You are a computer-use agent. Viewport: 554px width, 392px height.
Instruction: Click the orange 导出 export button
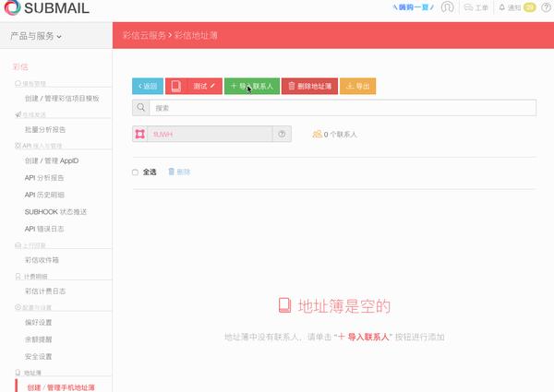click(x=357, y=86)
